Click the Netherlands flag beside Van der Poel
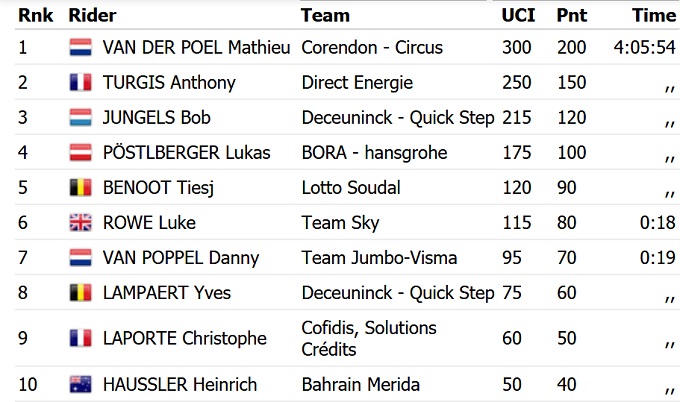Image resolution: width=680 pixels, height=402 pixels. pyautogui.click(x=80, y=48)
